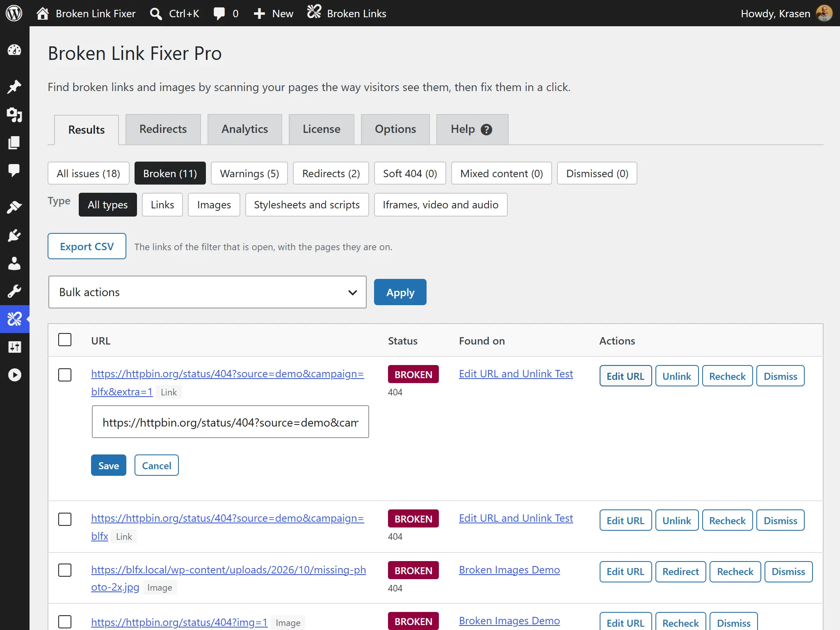840x630 pixels.
Task: Check the row for campaign=blfx link
Action: click(65, 519)
